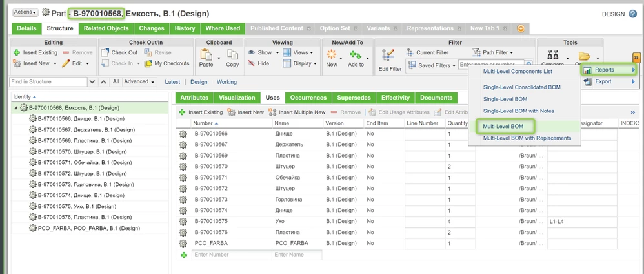Image resolution: width=644 pixels, height=274 pixels.
Task: Open the Views dropdown arrow
Action: 312,52
